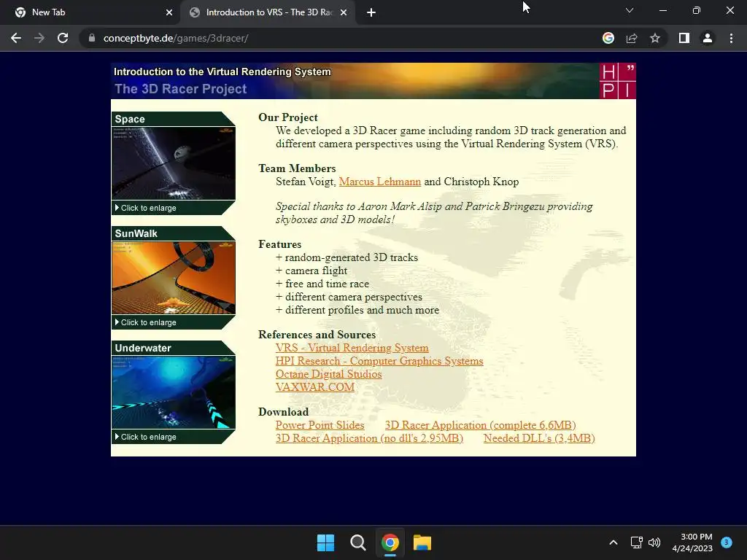Click the 'Features' heading
Image resolution: width=747 pixels, height=560 pixels.
click(279, 244)
